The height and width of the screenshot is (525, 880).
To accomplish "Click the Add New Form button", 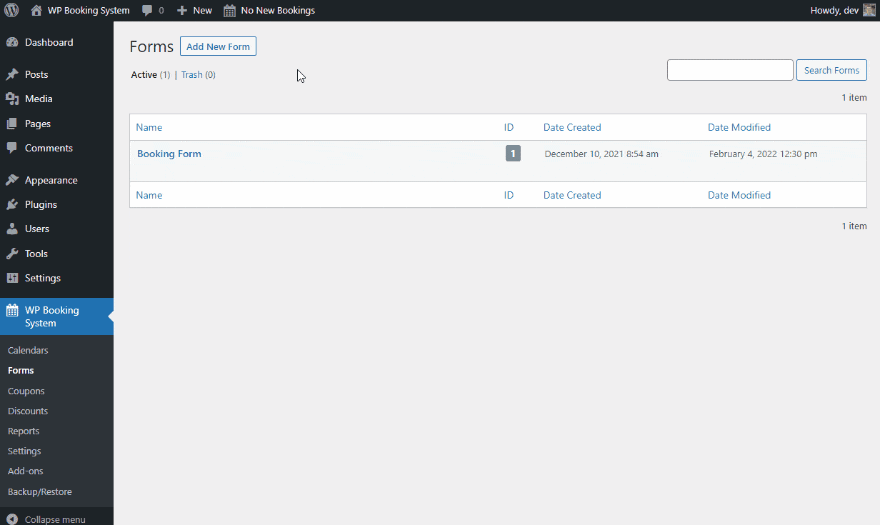I will [x=218, y=47].
